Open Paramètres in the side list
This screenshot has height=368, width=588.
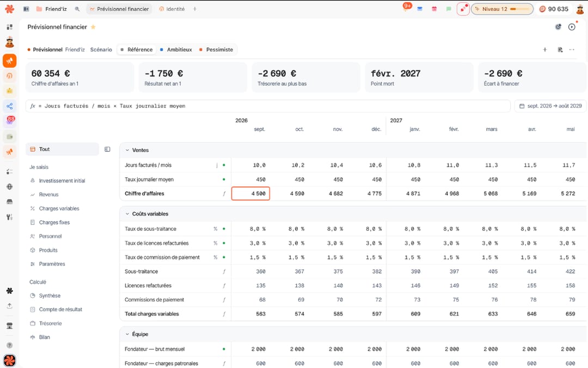coord(52,264)
